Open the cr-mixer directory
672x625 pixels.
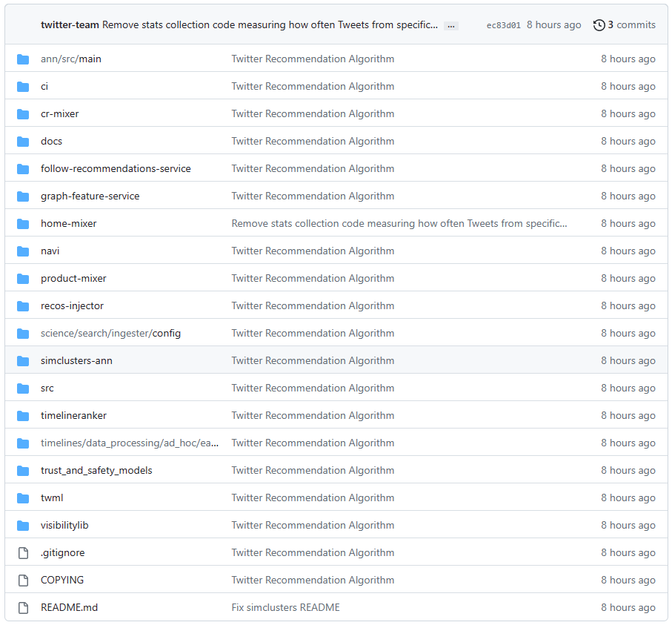coord(59,113)
